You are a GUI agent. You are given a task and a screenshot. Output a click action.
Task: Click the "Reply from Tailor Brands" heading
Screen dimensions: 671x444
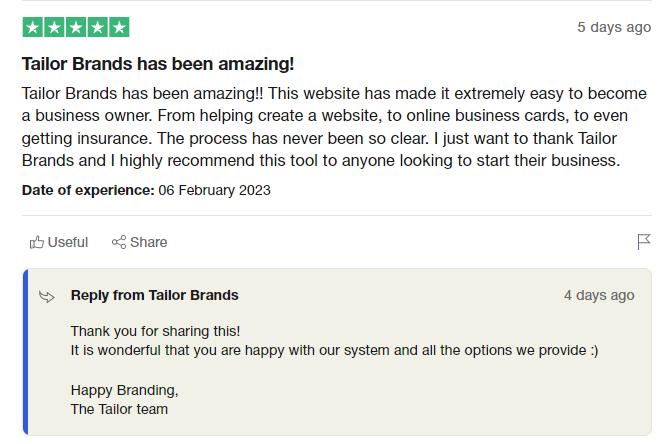155,295
